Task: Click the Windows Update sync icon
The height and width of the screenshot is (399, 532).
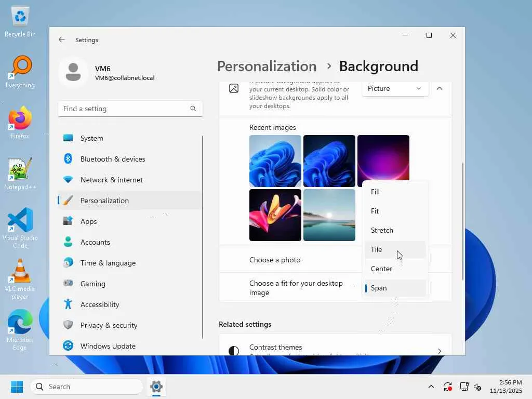Action: pos(68,345)
